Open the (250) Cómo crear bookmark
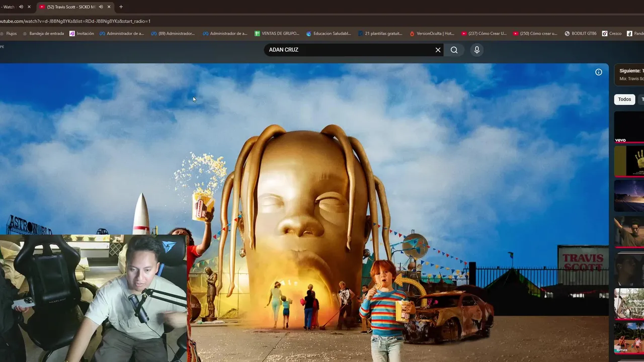The height and width of the screenshot is (362, 644). [535, 33]
